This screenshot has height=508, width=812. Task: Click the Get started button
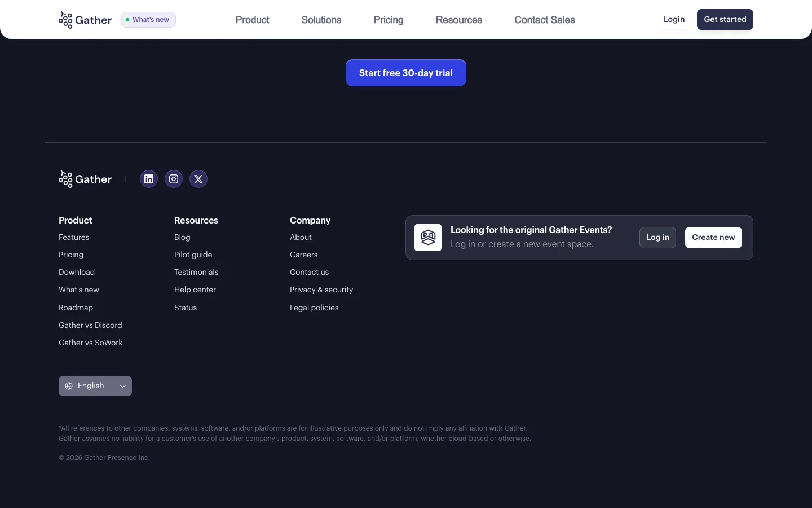(x=725, y=19)
